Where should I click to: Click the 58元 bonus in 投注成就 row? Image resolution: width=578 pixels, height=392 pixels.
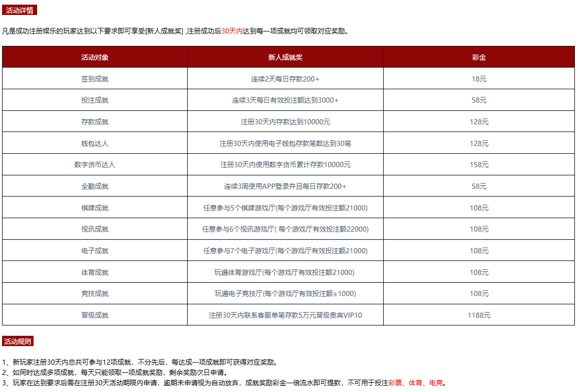[x=479, y=100]
